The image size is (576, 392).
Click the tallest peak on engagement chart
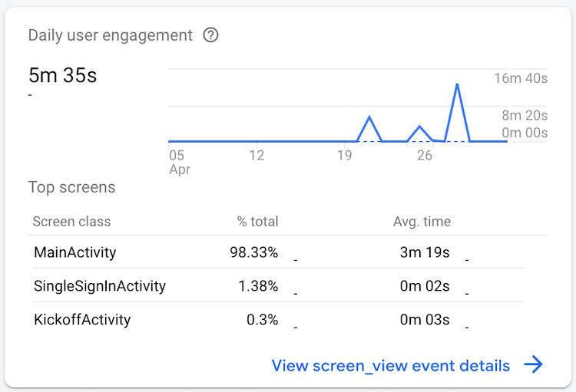pos(458,84)
